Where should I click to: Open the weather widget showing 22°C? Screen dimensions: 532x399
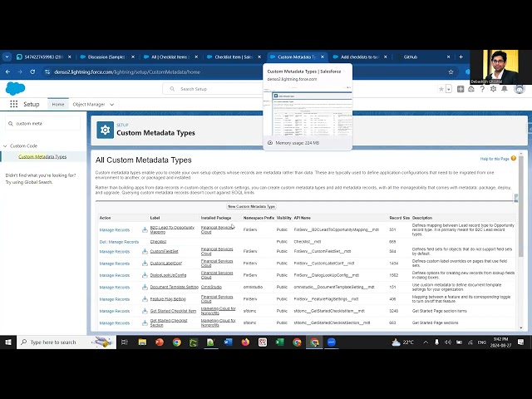(x=402, y=342)
